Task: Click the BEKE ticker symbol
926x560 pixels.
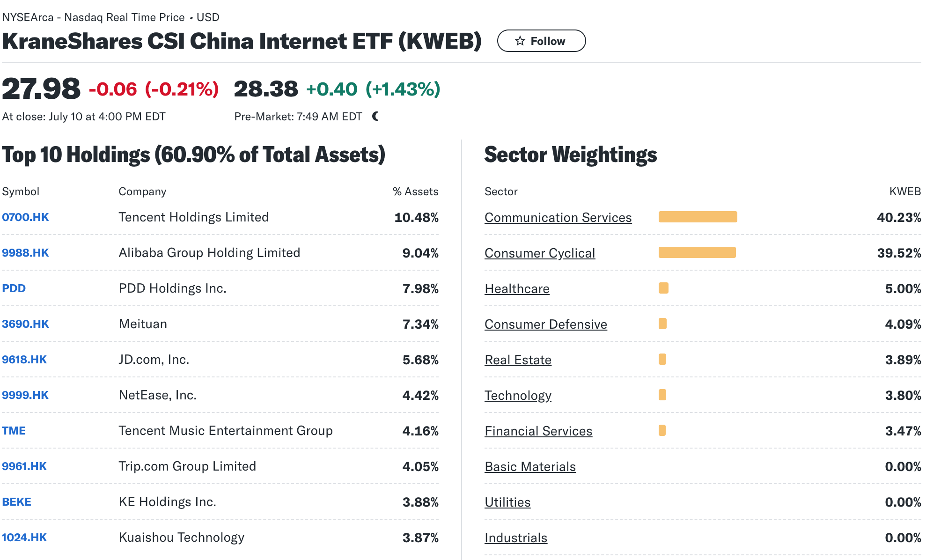Action: pos(17,502)
